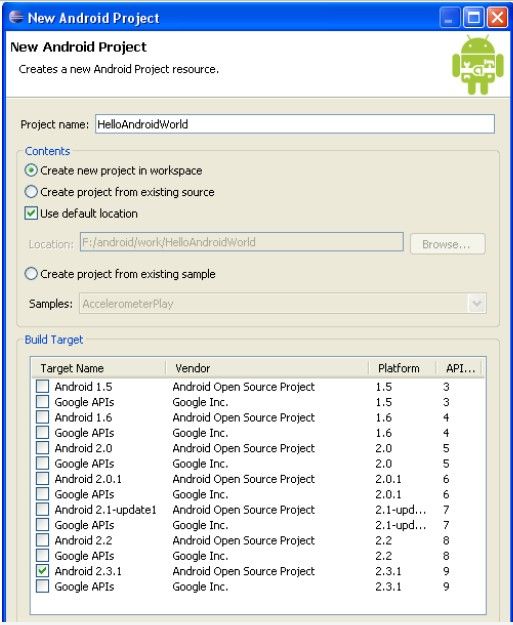Enable the Android 1.5 target checkbox
This screenshot has height=625, width=513.
42,386
